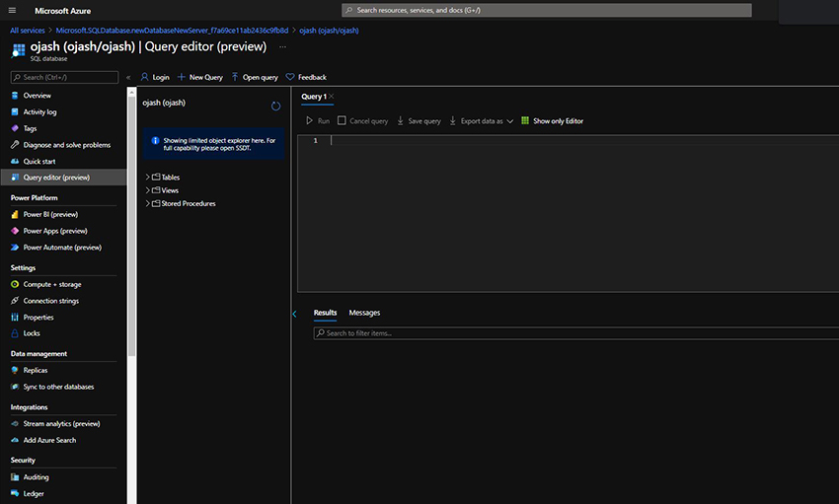This screenshot has width=839, height=504.
Task: Click the Power Apps (preview) icon
Action: [15, 231]
